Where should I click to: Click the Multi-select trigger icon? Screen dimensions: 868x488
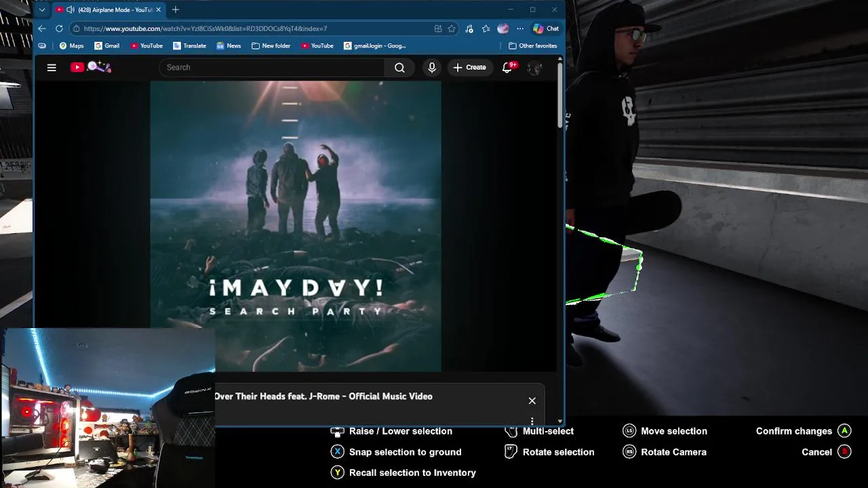pos(511,430)
